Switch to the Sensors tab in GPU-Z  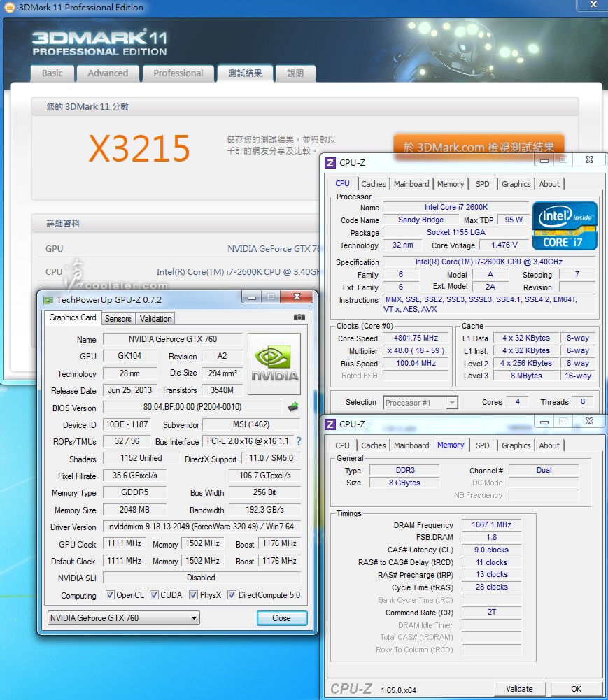click(x=118, y=319)
